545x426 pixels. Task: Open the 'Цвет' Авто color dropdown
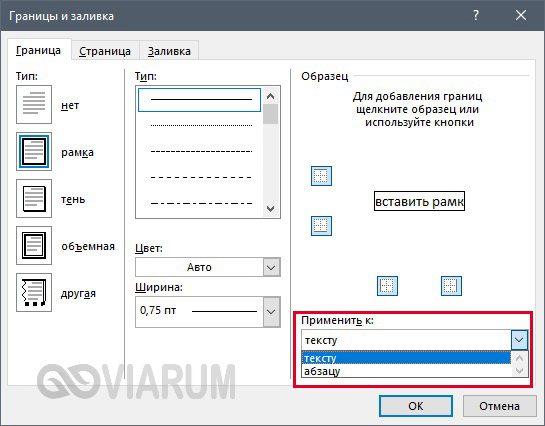tap(208, 267)
